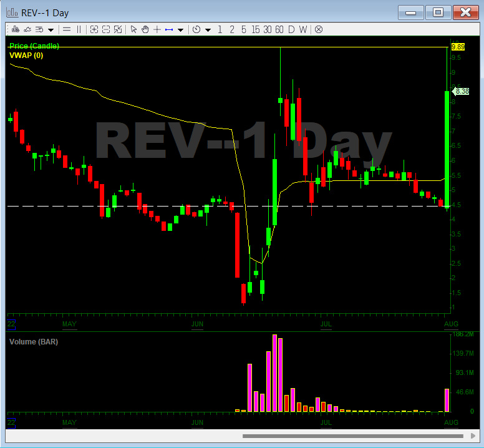Expand dropdown arrow beside clock icon
The height and width of the screenshot is (448, 484).
pyautogui.click(x=208, y=30)
